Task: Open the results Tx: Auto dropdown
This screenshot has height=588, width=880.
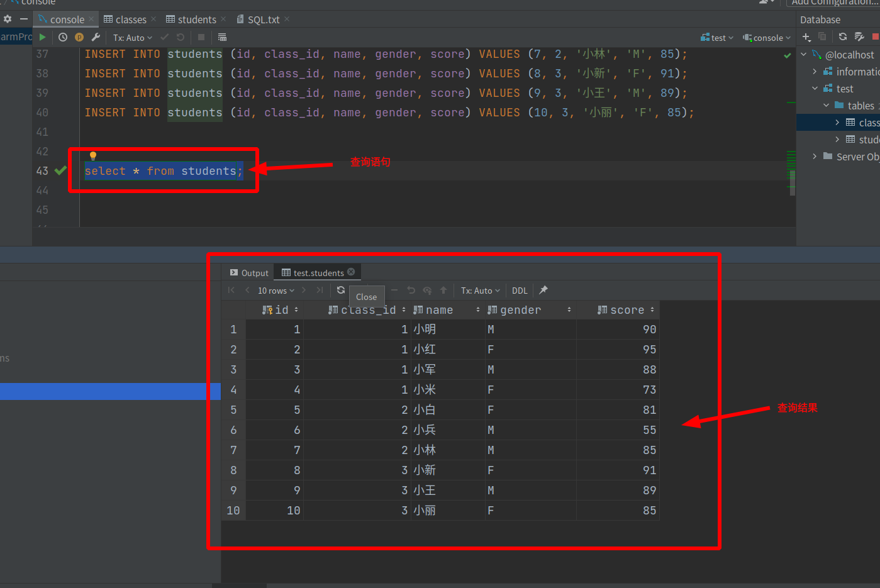Action: [x=481, y=291]
